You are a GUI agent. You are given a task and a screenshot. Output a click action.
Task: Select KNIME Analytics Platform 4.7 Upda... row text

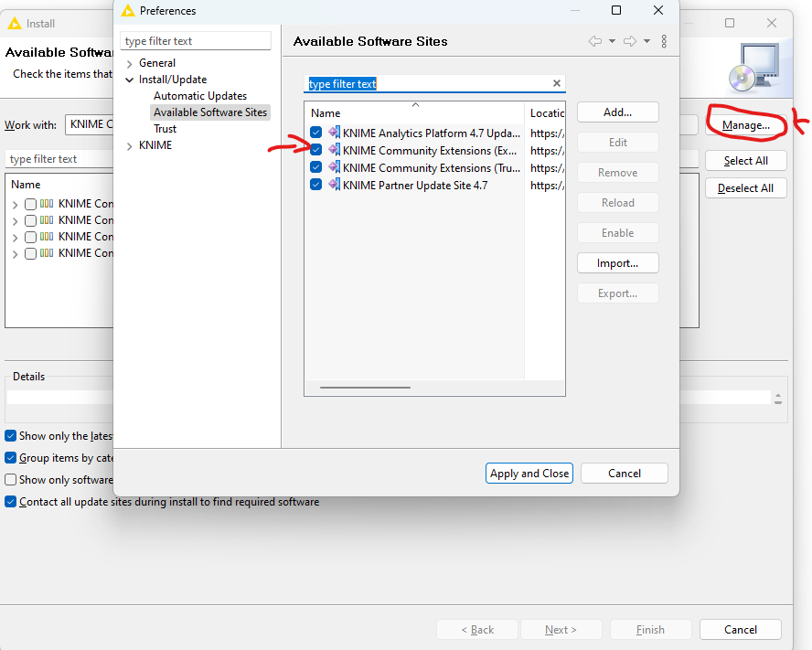431,133
